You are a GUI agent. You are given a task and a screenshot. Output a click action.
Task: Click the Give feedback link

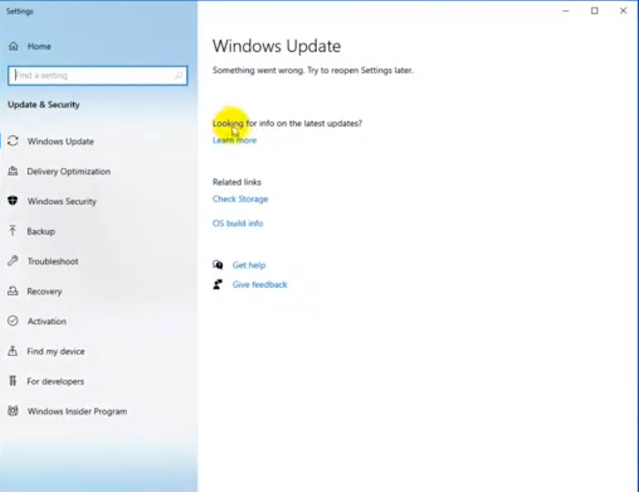tap(260, 285)
